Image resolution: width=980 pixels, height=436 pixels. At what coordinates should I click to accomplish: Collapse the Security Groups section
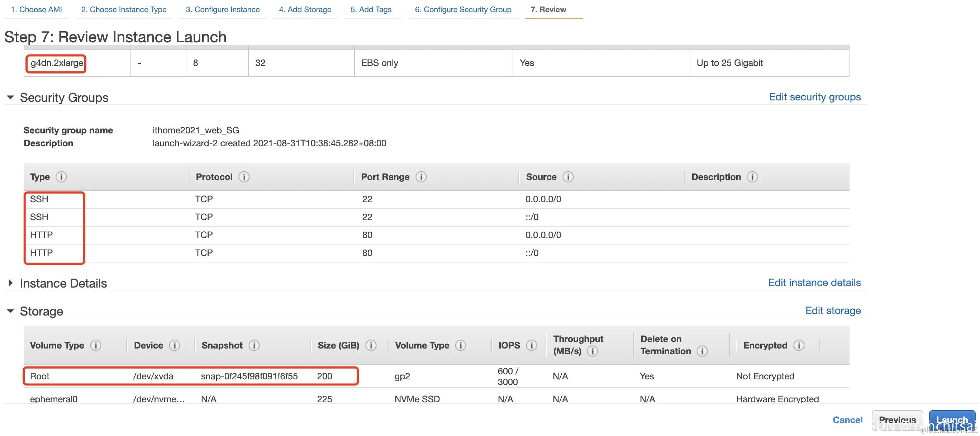coord(11,98)
